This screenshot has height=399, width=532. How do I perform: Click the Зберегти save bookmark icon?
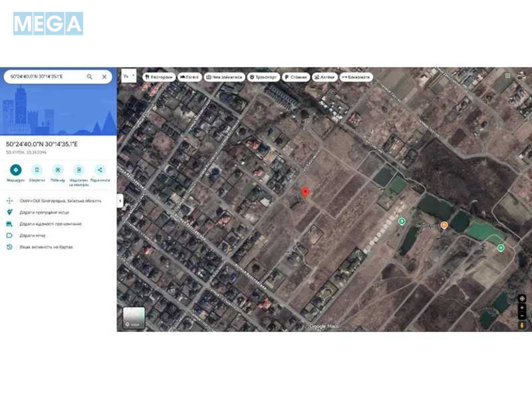37,169
